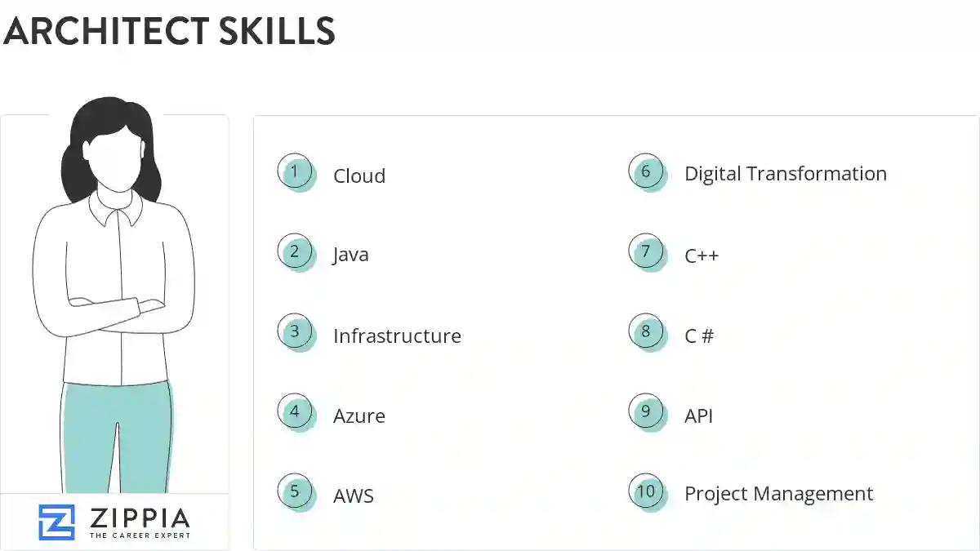Select the number 3 circle icon

tap(295, 332)
